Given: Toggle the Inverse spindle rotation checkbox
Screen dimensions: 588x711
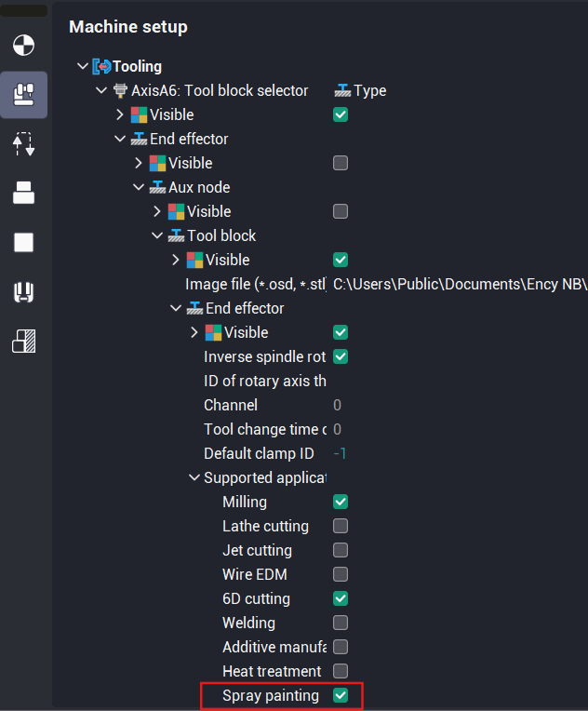Looking at the screenshot, I should (341, 357).
